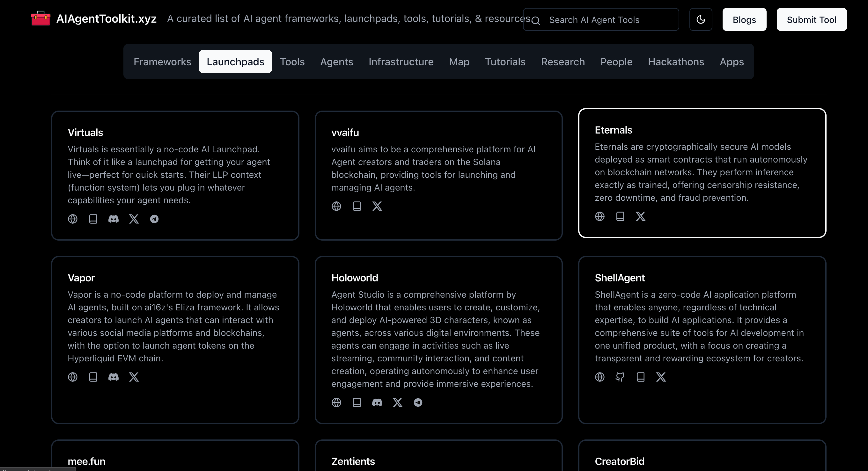
Task: Open ShellAgent GitHub icon
Action: [620, 377]
